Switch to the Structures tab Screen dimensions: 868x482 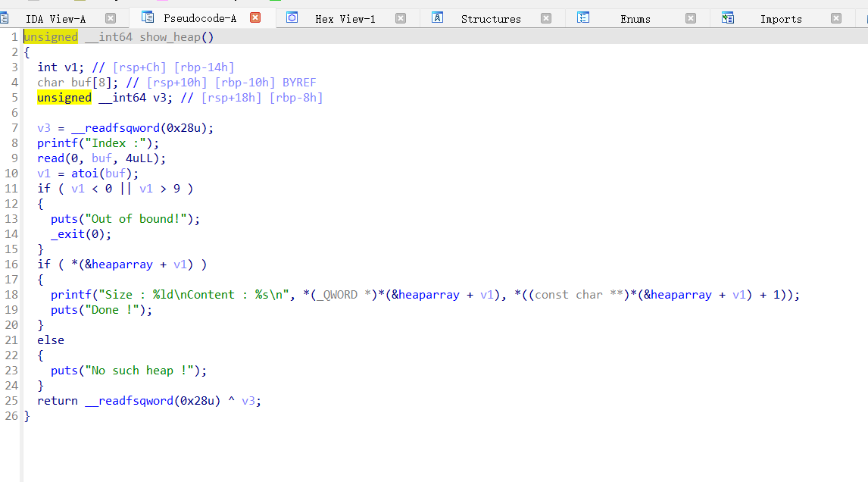pyautogui.click(x=491, y=19)
